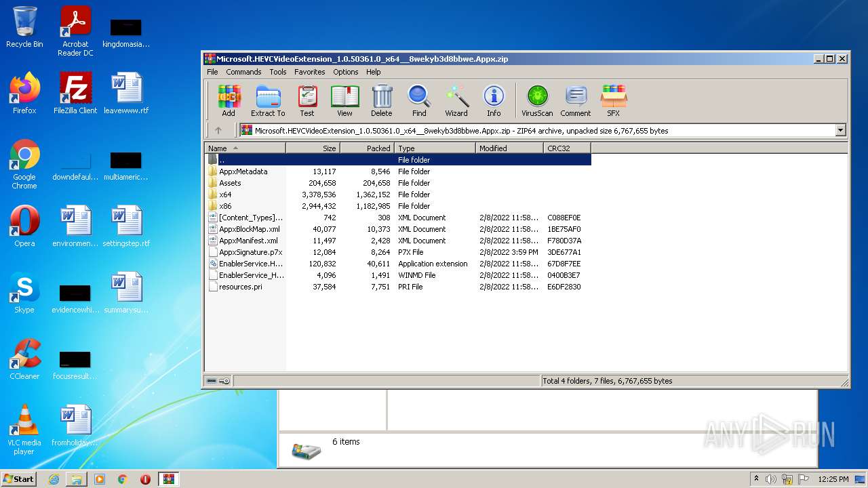868x488 pixels.
Task: Open Google Chrome desktop shortcut
Action: pos(24,165)
